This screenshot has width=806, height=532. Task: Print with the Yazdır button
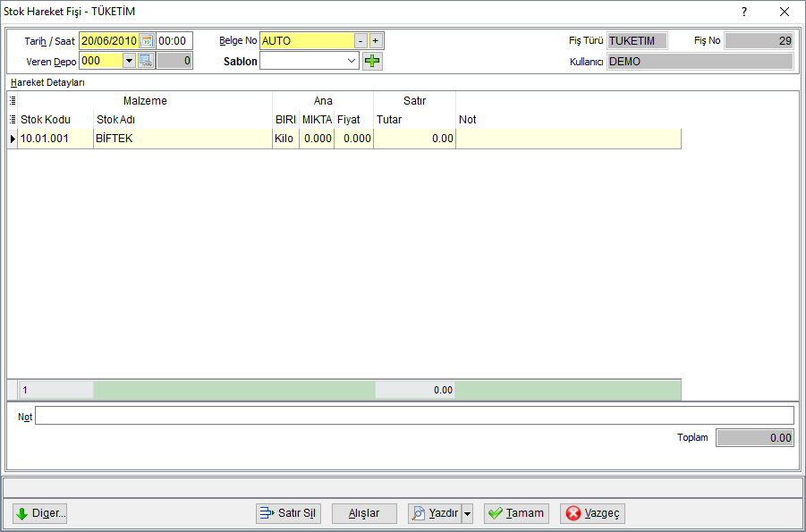pyautogui.click(x=435, y=513)
